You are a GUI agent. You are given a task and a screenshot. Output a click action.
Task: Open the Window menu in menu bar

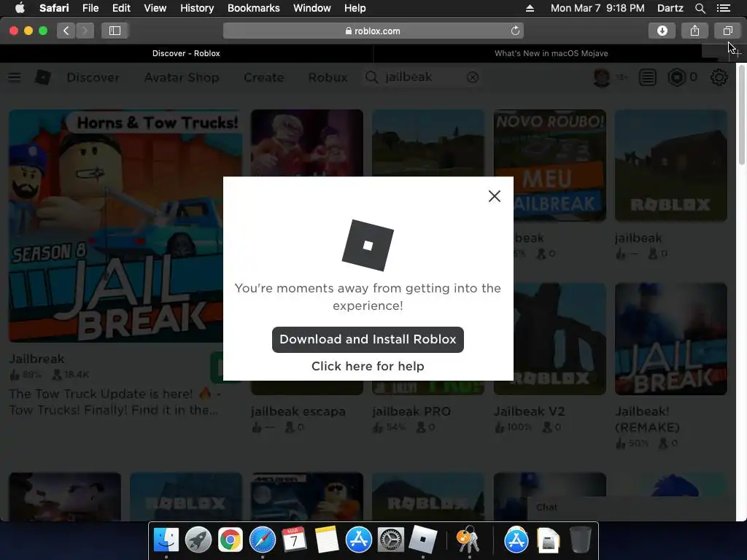[x=311, y=8]
